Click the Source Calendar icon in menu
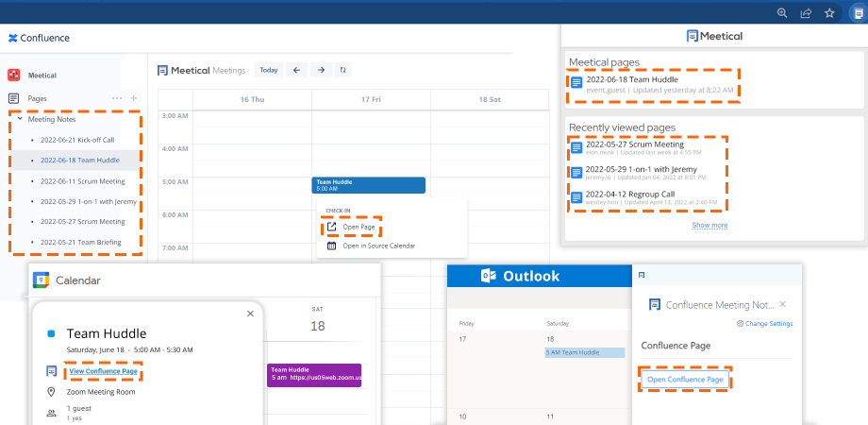Screen dimensions: 868x425 pyautogui.click(x=331, y=246)
